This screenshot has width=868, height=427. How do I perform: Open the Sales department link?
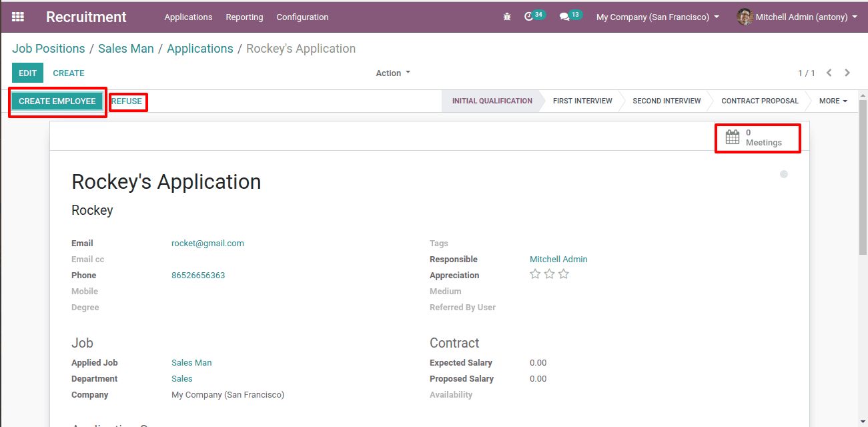tap(181, 379)
